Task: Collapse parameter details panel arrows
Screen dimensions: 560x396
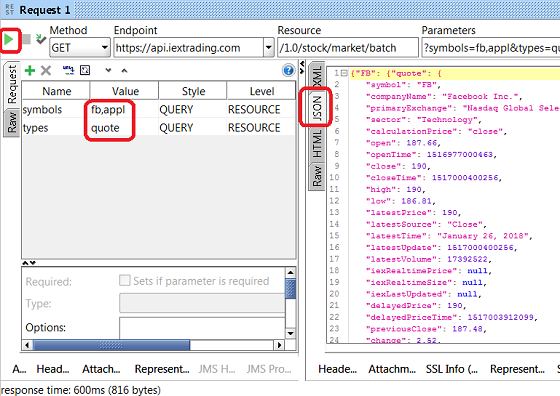Action: point(29,263)
